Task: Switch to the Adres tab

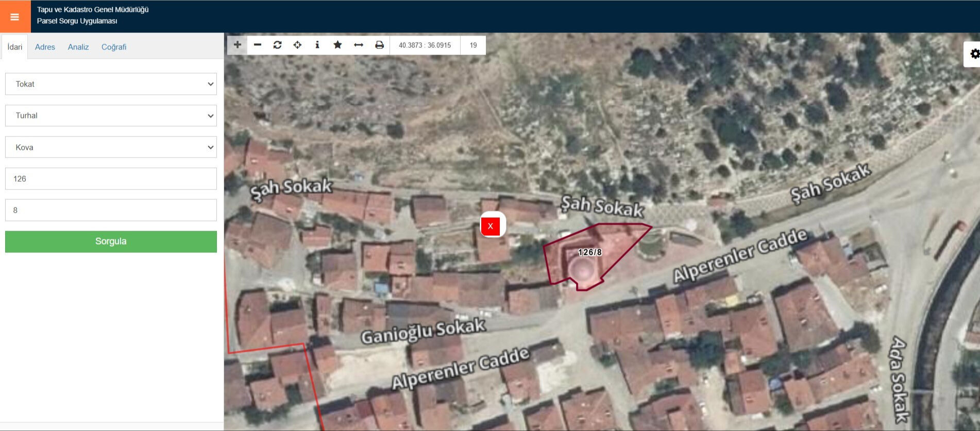Action: [45, 47]
